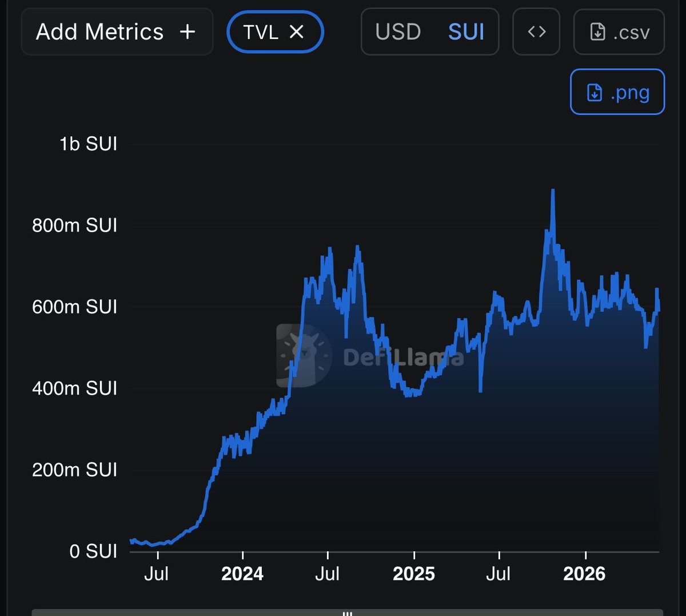Click the 0 SUI axis label
The width and height of the screenshot is (686, 616).
point(93,551)
